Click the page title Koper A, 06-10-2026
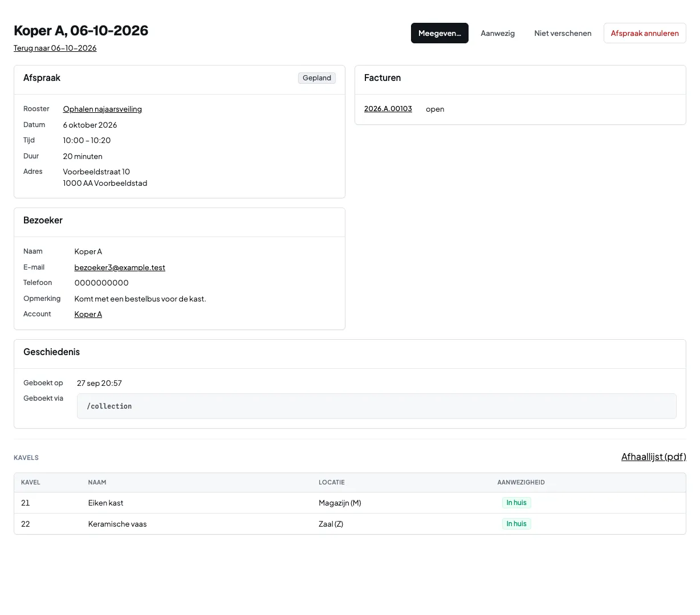This screenshot has height=615, width=700. tap(81, 31)
